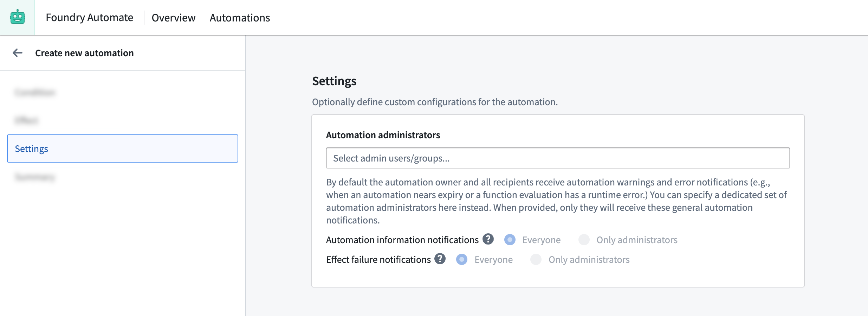This screenshot has height=316, width=868.
Task: Click the Automation administrators label
Action: (x=383, y=135)
